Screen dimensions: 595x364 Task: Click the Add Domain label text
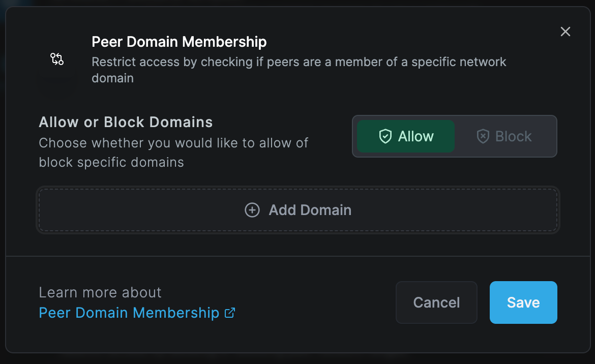click(310, 210)
